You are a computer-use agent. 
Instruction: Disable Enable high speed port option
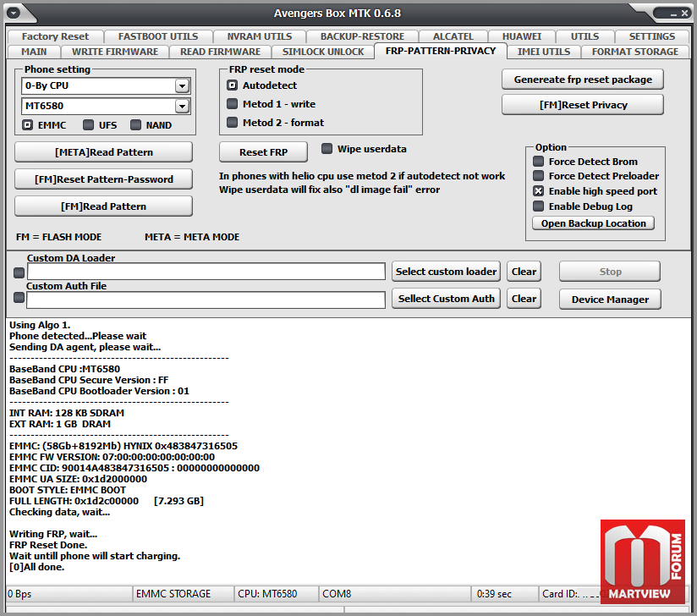(538, 191)
